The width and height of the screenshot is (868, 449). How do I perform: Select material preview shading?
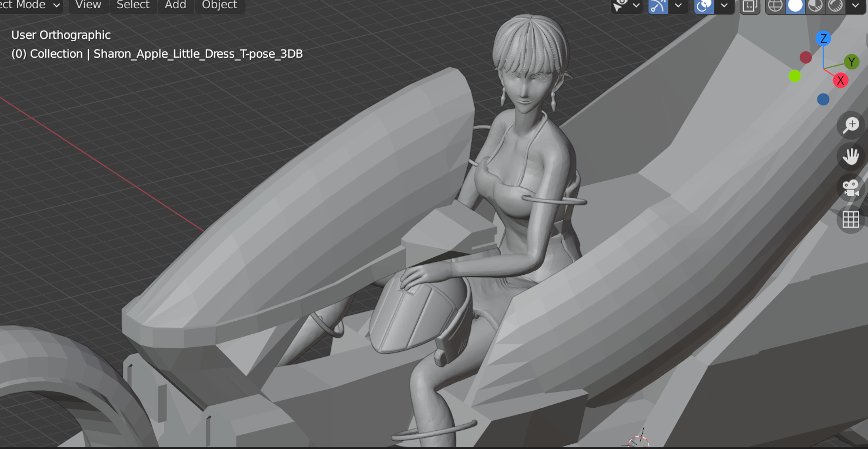815,5
